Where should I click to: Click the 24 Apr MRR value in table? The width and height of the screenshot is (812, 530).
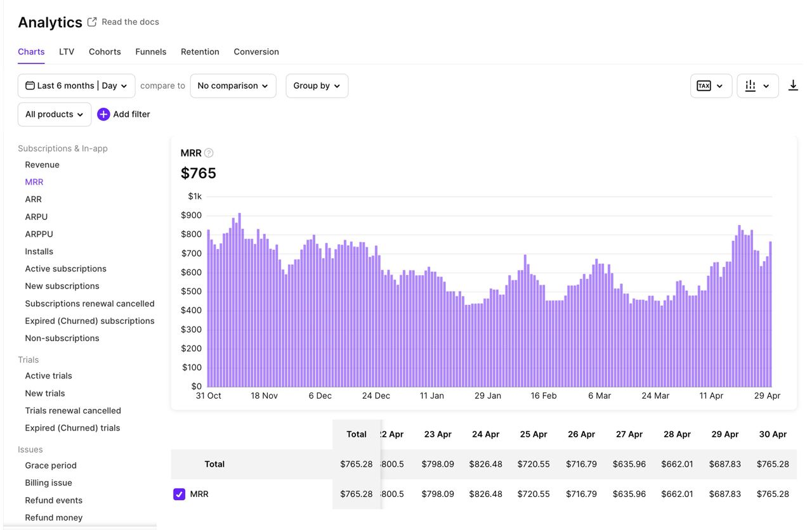(486, 494)
